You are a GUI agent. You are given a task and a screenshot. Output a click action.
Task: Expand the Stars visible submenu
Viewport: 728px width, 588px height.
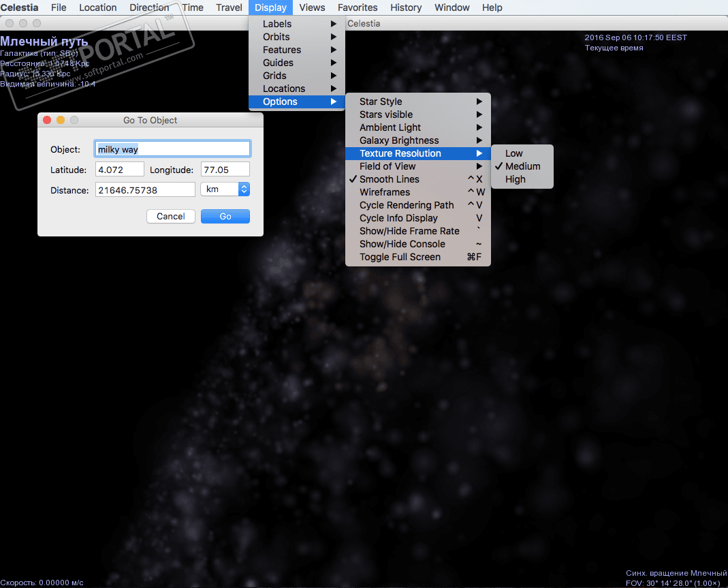pos(418,114)
